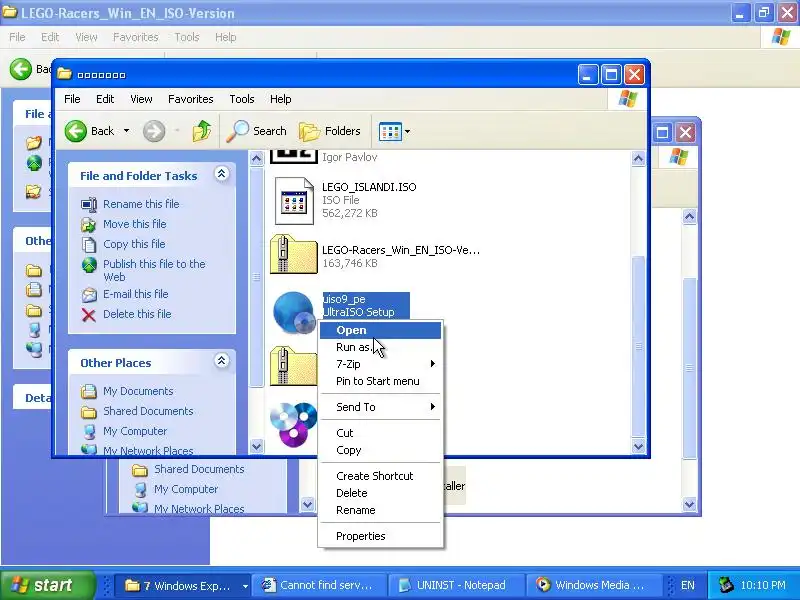Click the Start button

(x=48, y=585)
